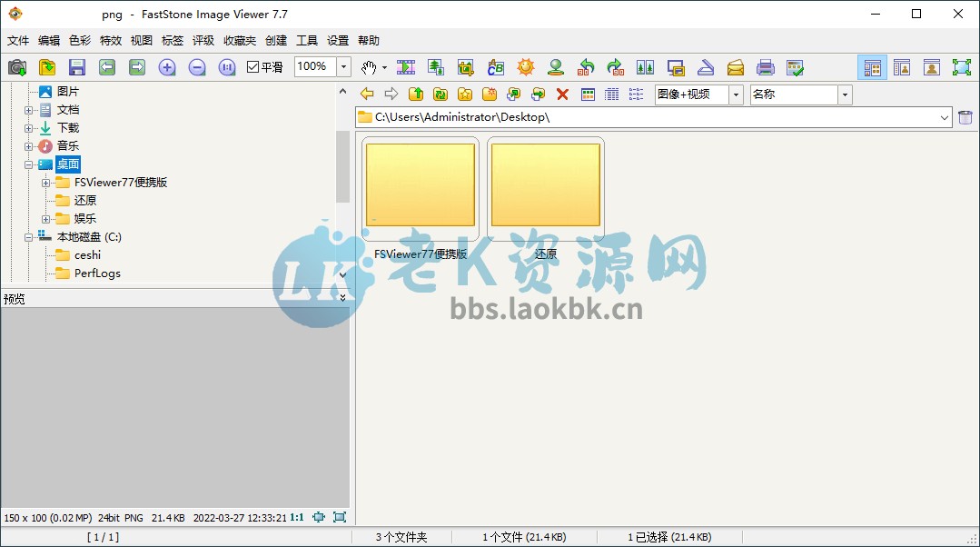Open the crop board tool

[x=466, y=67]
